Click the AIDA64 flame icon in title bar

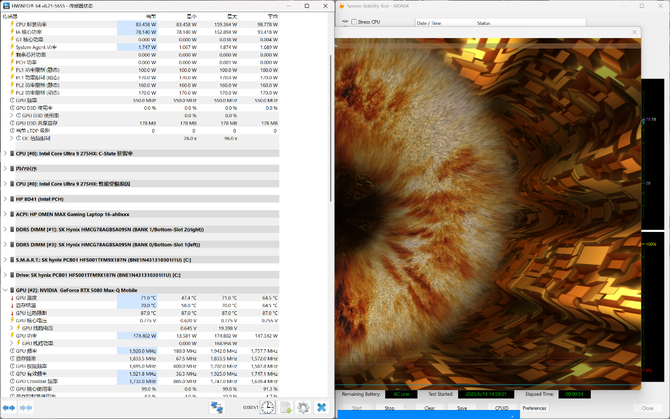click(x=342, y=5)
